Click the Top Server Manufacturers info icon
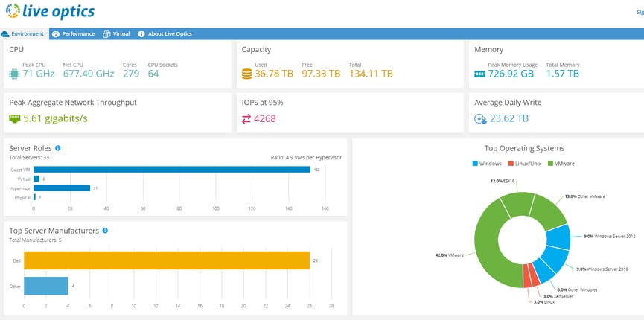 click(x=105, y=231)
